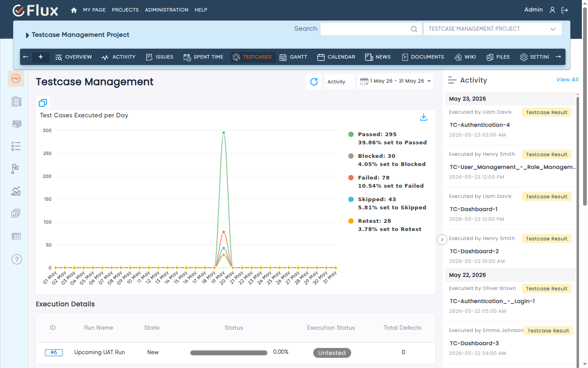The height and width of the screenshot is (368, 588).
Task: Open the table grid icon in sidebar
Action: pyautogui.click(x=16, y=236)
